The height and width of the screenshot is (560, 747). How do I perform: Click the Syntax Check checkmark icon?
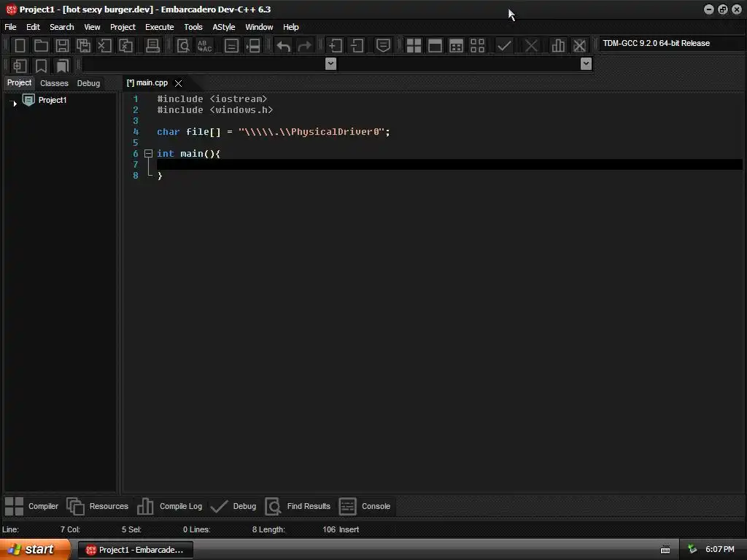[x=505, y=46]
